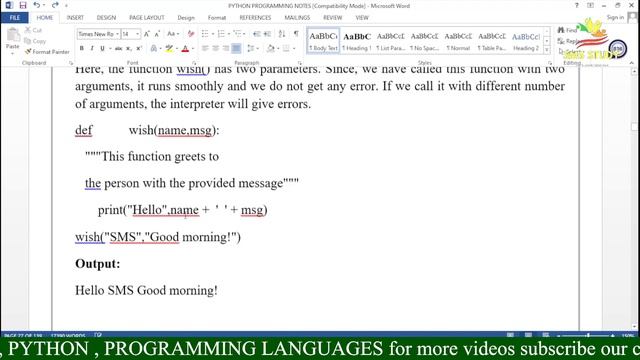The width and height of the screenshot is (640, 360).
Task: Save the document from the quick access toolbar
Action: (23, 5)
